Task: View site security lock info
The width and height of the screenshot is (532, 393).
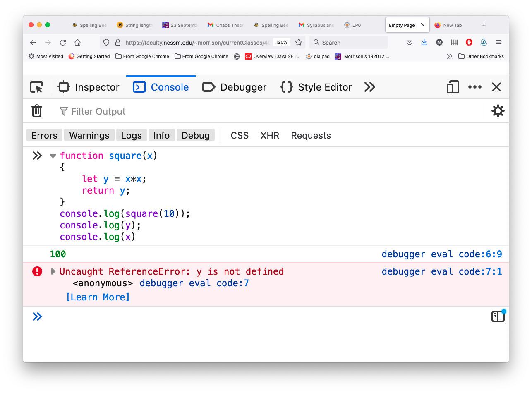Action: point(117,42)
